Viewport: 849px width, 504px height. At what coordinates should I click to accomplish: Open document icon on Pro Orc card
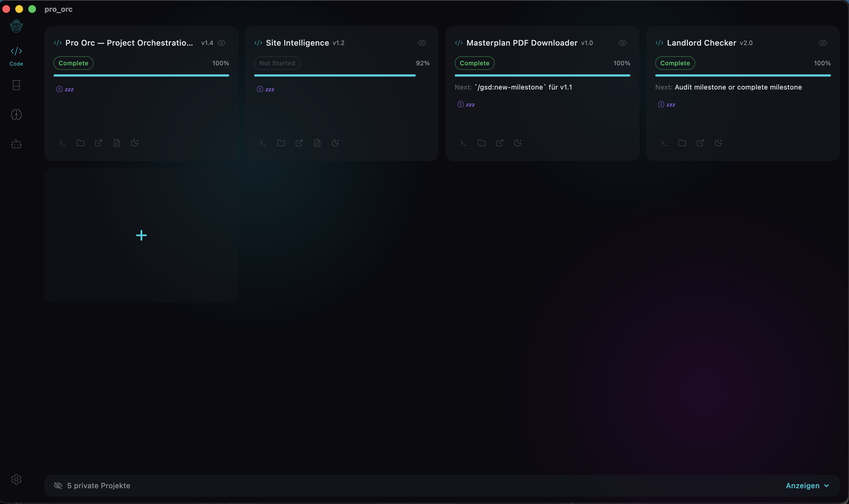tap(117, 143)
